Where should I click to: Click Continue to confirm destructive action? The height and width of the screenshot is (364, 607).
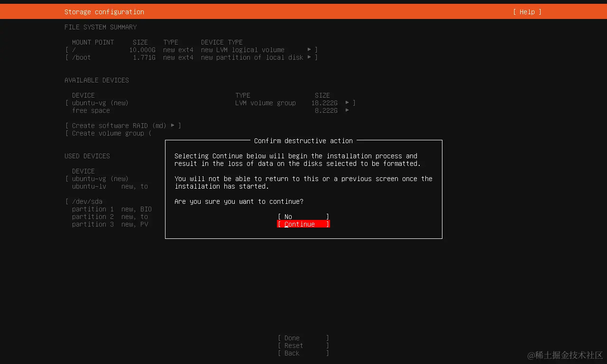(x=303, y=224)
